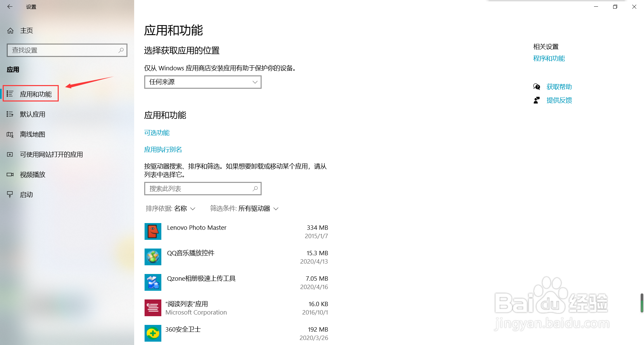Image resolution: width=644 pixels, height=345 pixels.
Task: Open 程序和功能 under related settings
Action: coord(549,58)
